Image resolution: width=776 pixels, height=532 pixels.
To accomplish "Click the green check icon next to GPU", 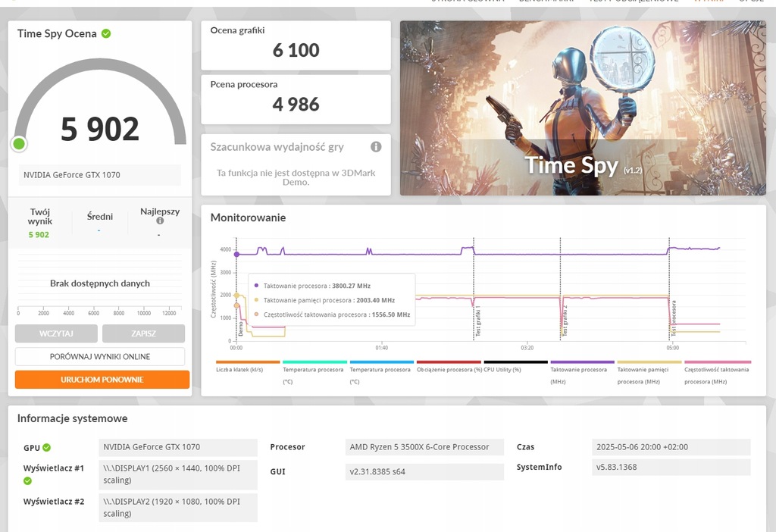I will click(x=46, y=447).
